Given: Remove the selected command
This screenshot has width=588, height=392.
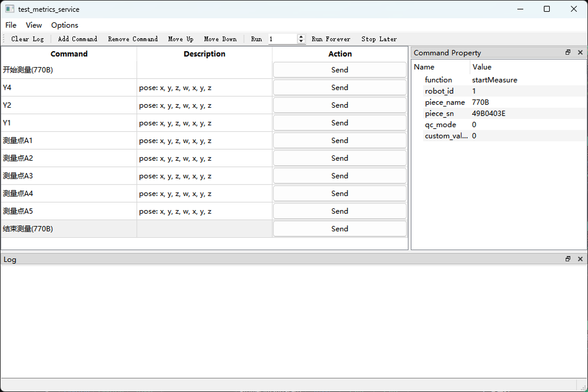Looking at the screenshot, I should (x=132, y=39).
